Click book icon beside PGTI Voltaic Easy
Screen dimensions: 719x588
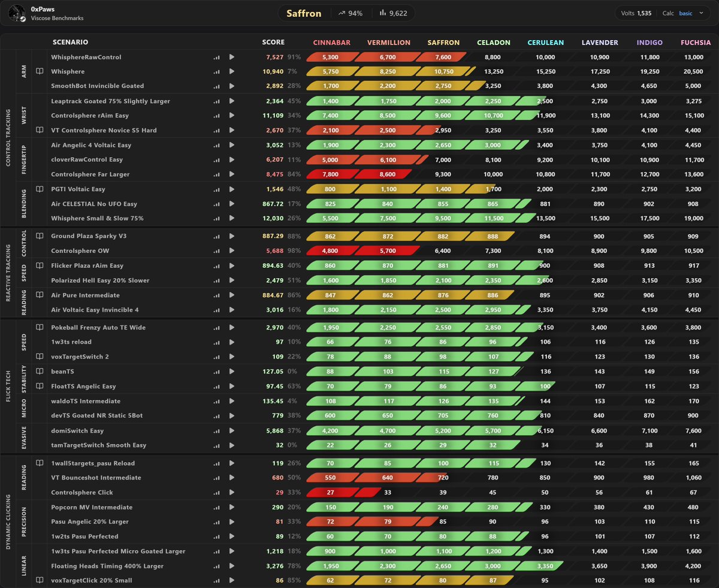pos(40,189)
